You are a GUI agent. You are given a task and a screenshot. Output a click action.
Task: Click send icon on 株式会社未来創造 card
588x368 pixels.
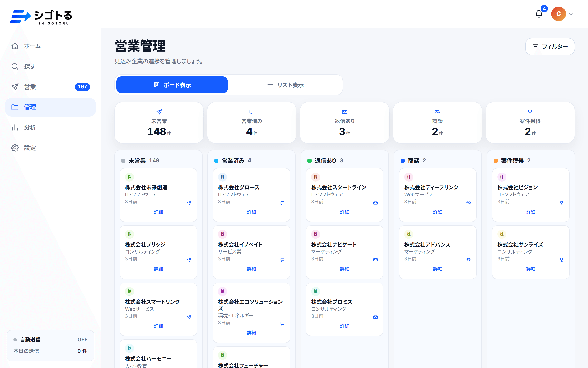(189, 203)
